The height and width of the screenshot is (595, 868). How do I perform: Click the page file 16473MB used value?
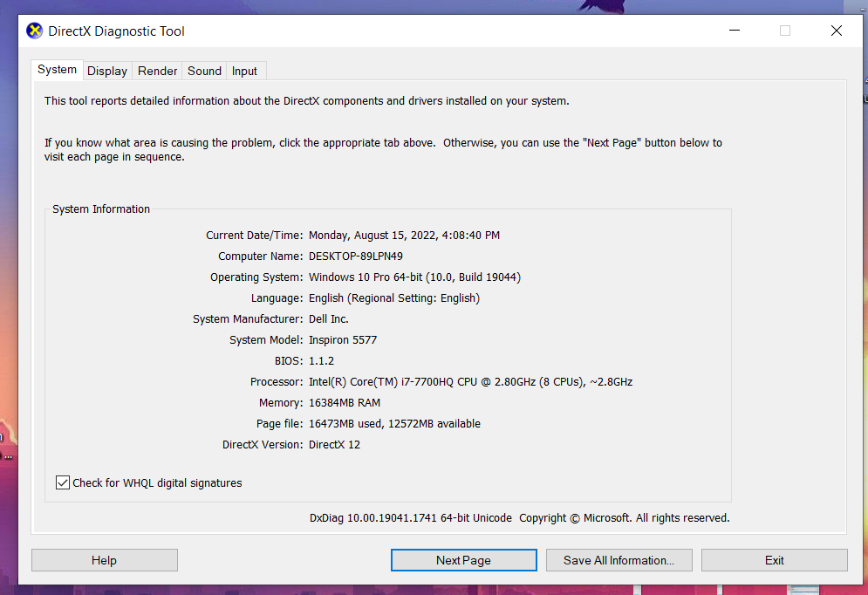coord(394,424)
